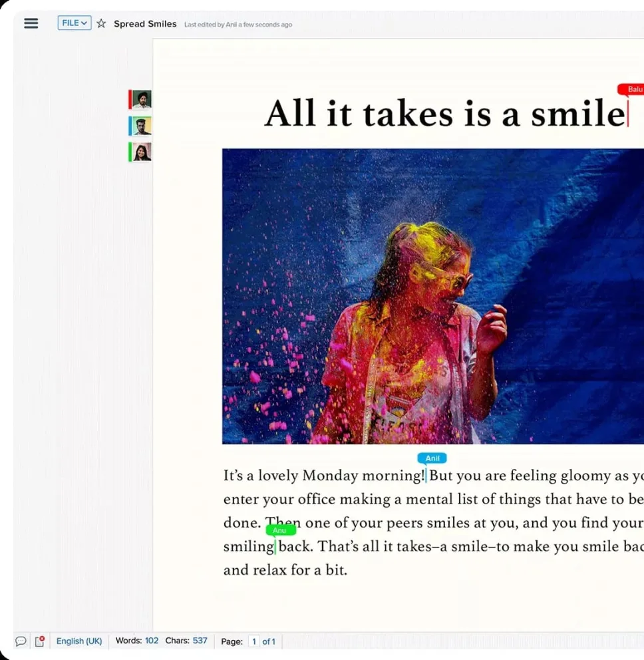Click the blue Anil cursor label
Image resolution: width=644 pixels, height=660 pixels.
tap(432, 458)
